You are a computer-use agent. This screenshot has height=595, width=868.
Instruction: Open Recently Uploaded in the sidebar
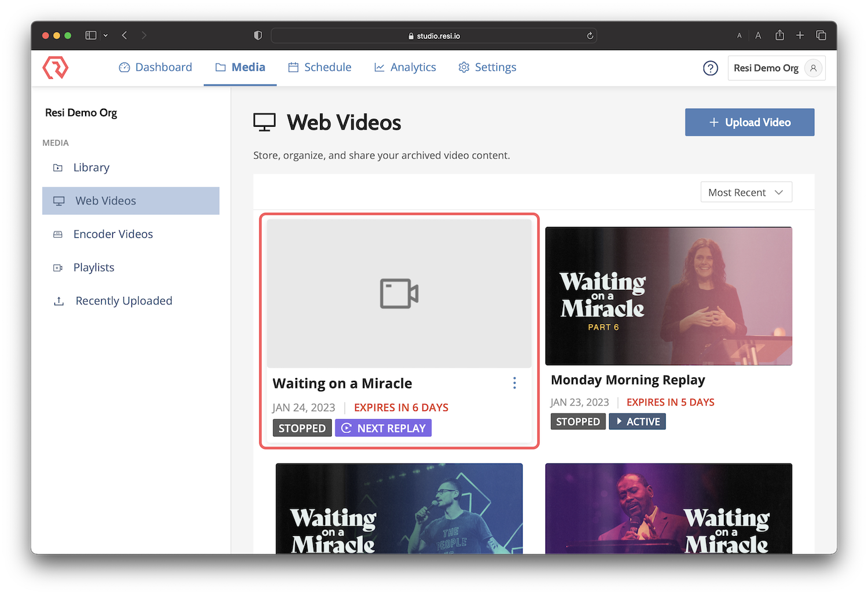(x=131, y=301)
